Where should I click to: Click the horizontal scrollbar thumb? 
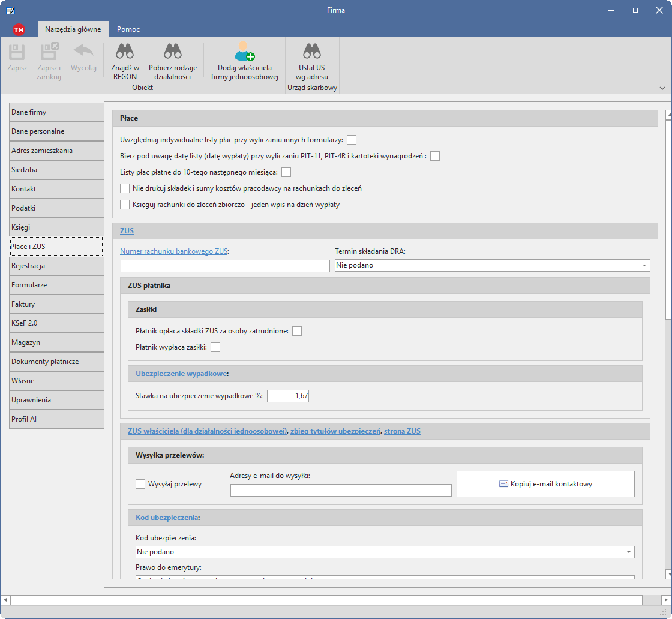[x=326, y=600]
